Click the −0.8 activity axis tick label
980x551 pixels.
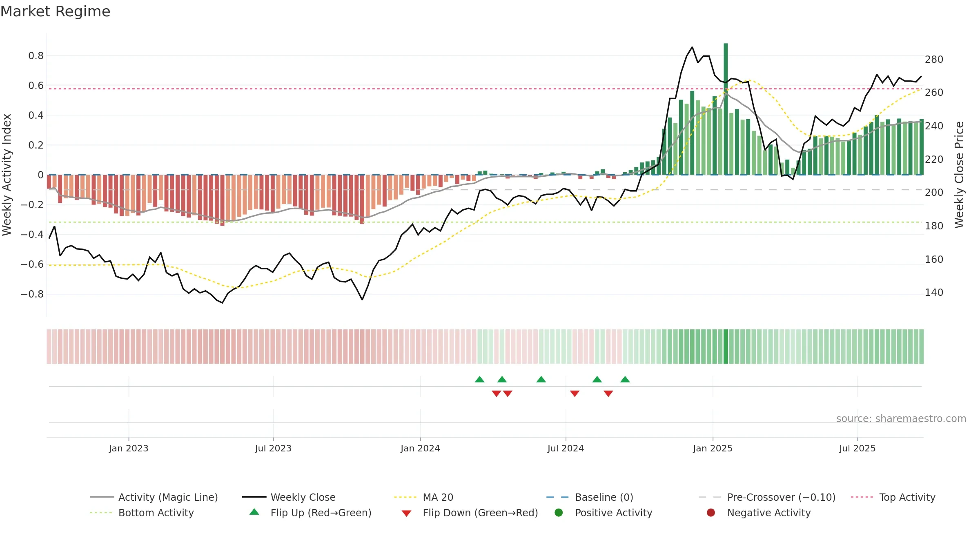(x=32, y=294)
